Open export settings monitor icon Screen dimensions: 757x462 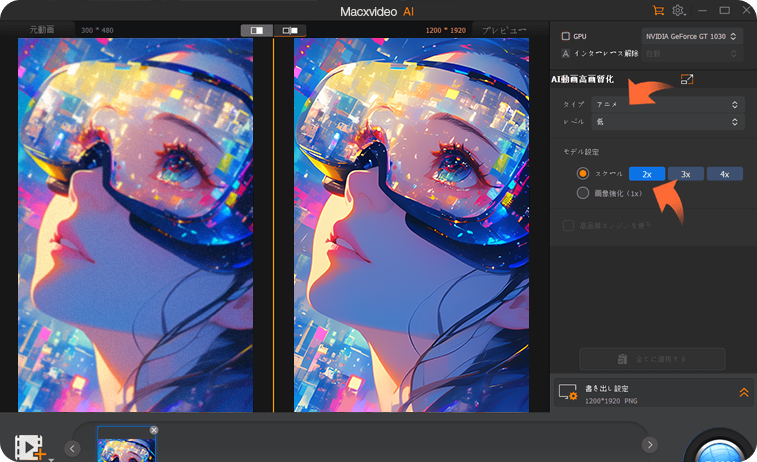(568, 392)
